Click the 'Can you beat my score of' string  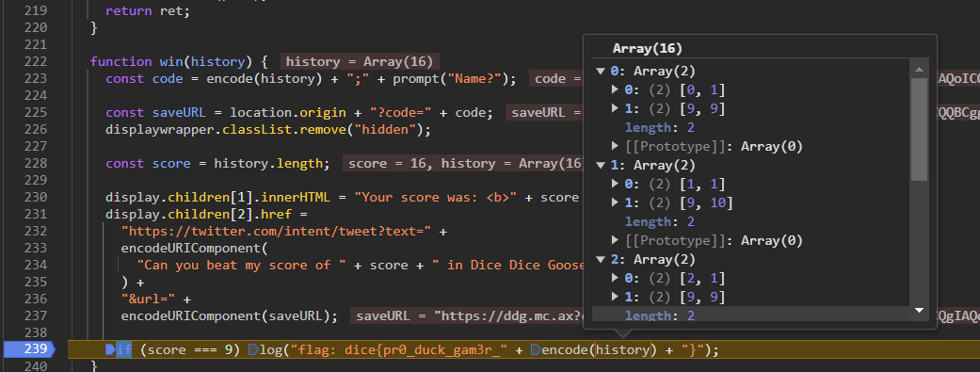coord(241,265)
